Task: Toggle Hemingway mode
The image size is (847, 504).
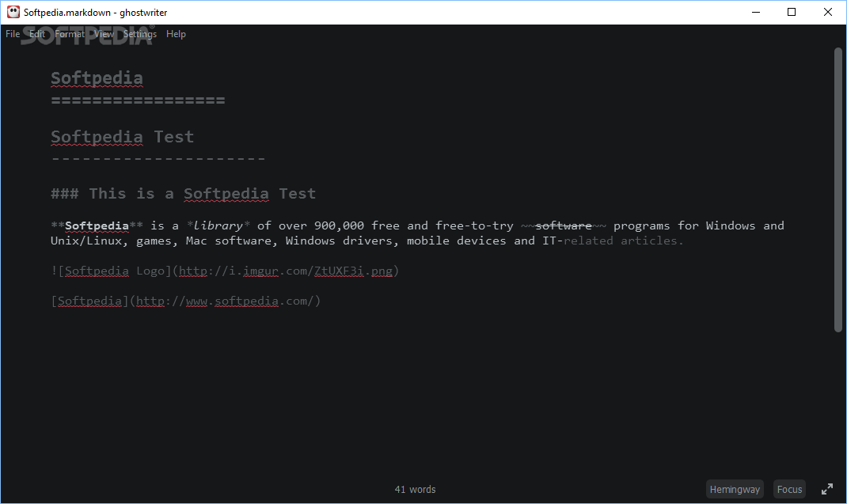Action: [x=735, y=490]
